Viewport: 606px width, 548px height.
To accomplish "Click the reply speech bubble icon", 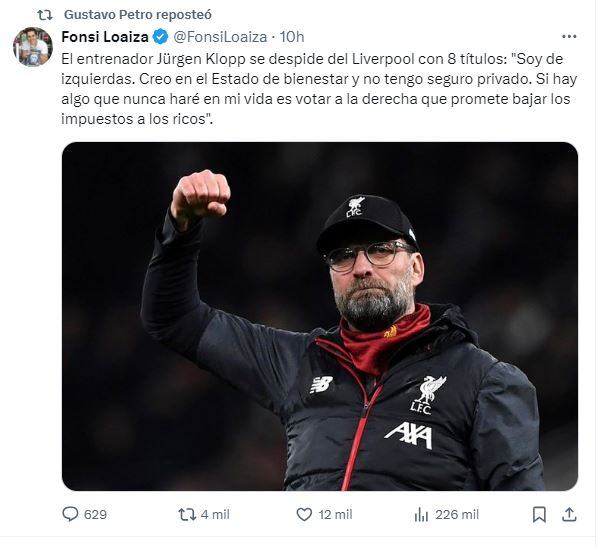I will pyautogui.click(x=70, y=514).
